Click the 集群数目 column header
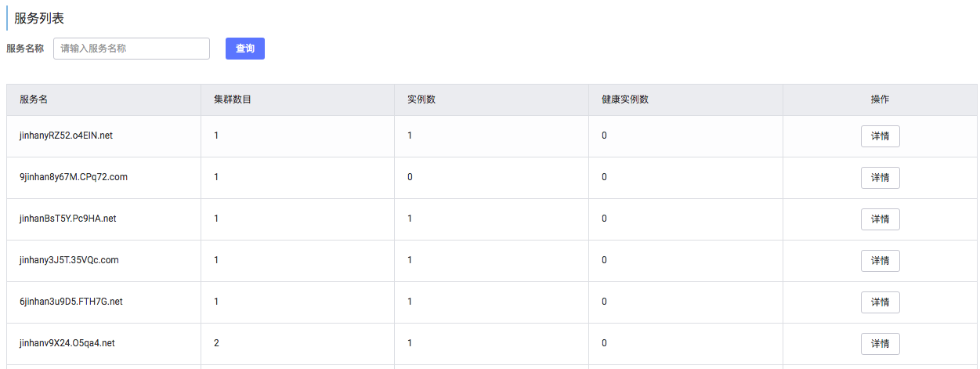Screen dimensions: 980x369 coord(233,100)
